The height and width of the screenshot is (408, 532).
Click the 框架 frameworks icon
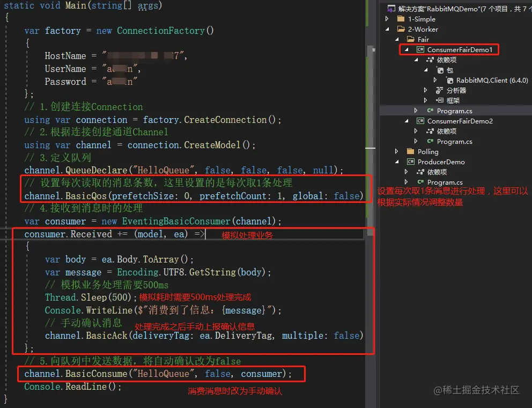pyautogui.click(x=439, y=100)
